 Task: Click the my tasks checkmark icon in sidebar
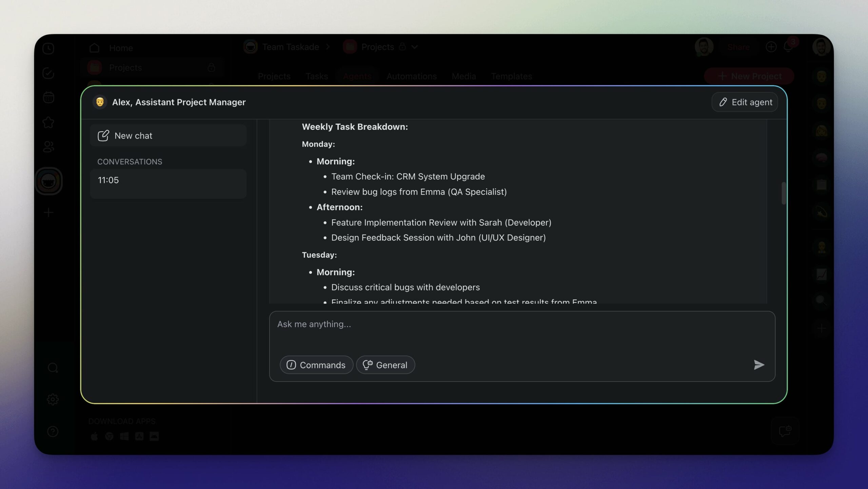[x=48, y=73]
